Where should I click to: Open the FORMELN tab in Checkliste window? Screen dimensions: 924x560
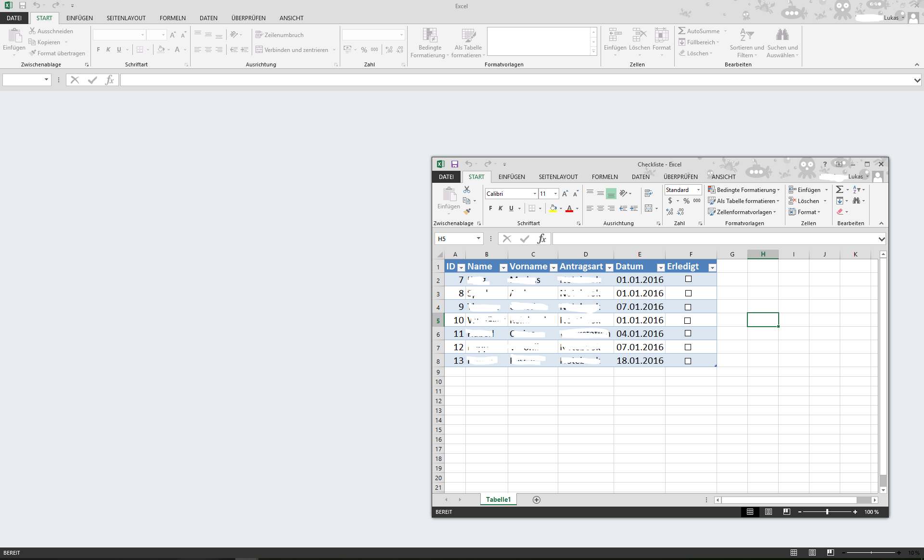604,177
